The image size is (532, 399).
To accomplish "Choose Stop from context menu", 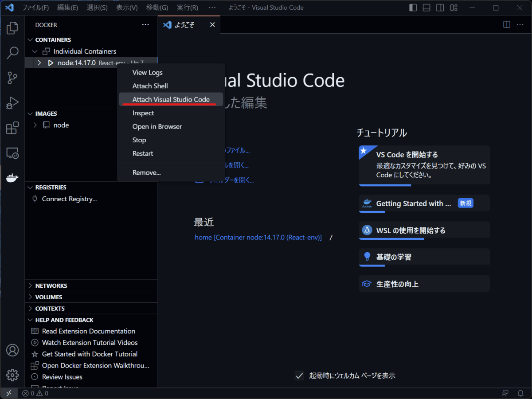I will 171,140.
